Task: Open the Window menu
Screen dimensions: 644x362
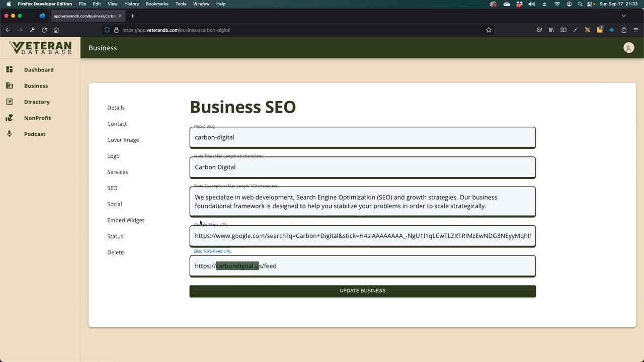Action: coord(201,4)
